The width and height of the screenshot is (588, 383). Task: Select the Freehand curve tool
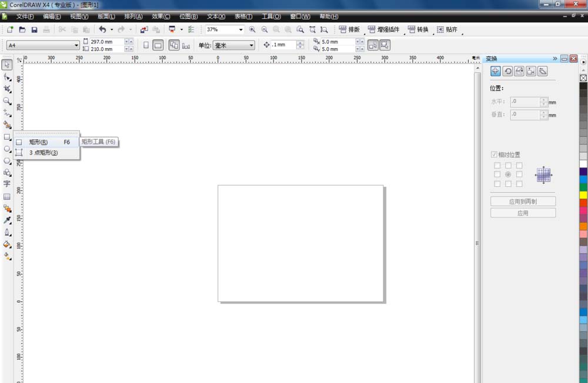pyautogui.click(x=6, y=113)
